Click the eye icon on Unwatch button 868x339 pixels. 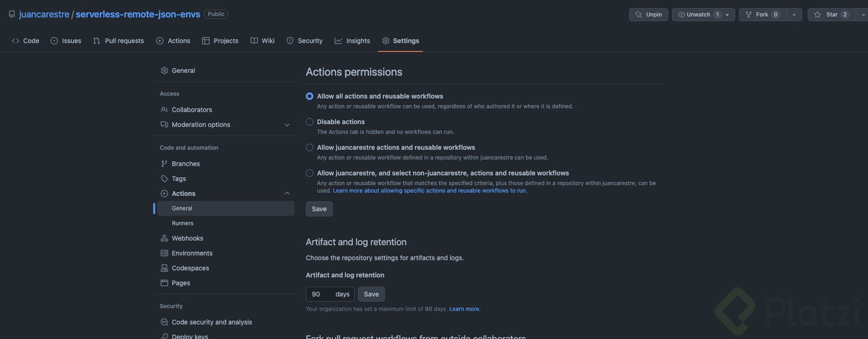[681, 14]
